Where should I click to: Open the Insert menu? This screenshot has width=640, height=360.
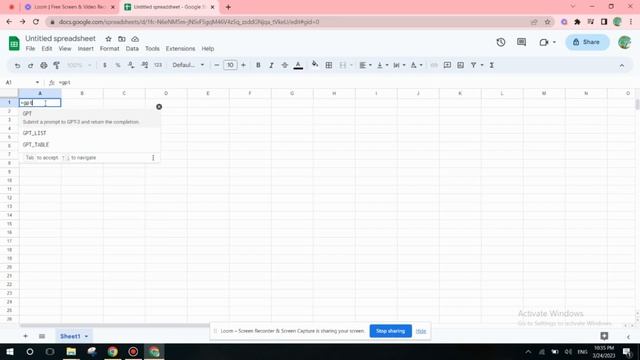click(85, 49)
